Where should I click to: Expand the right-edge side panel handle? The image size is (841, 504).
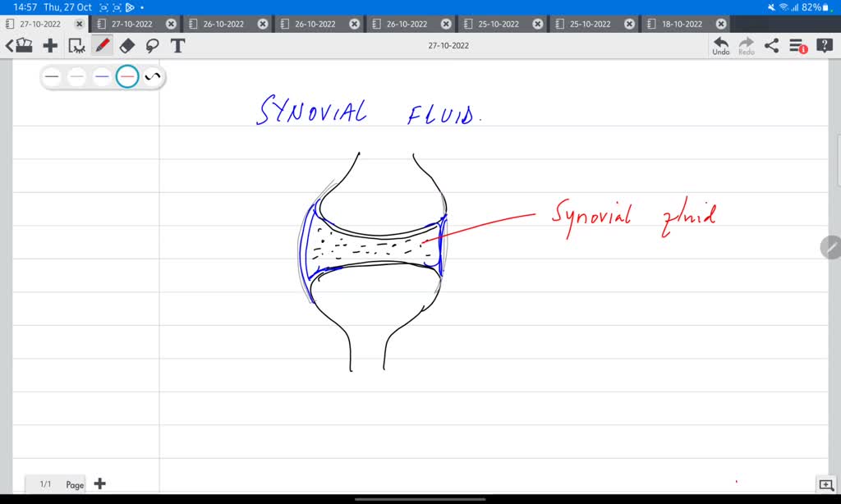pyautogui.click(x=831, y=248)
